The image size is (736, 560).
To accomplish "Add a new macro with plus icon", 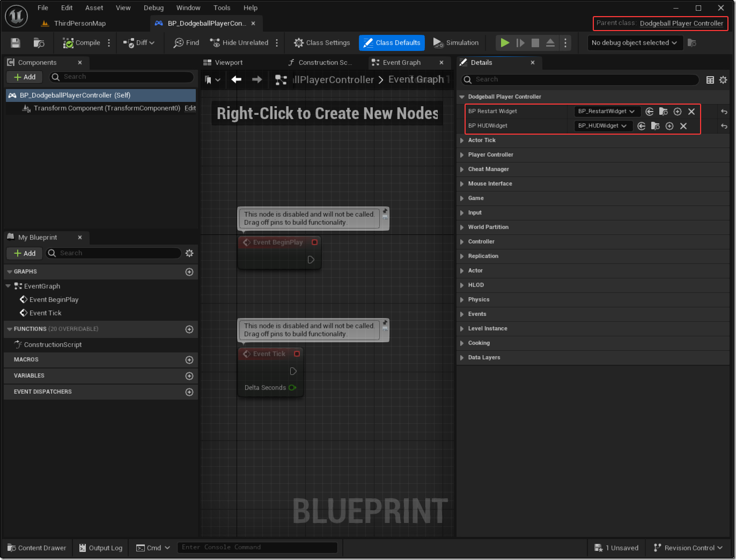I will [189, 360].
